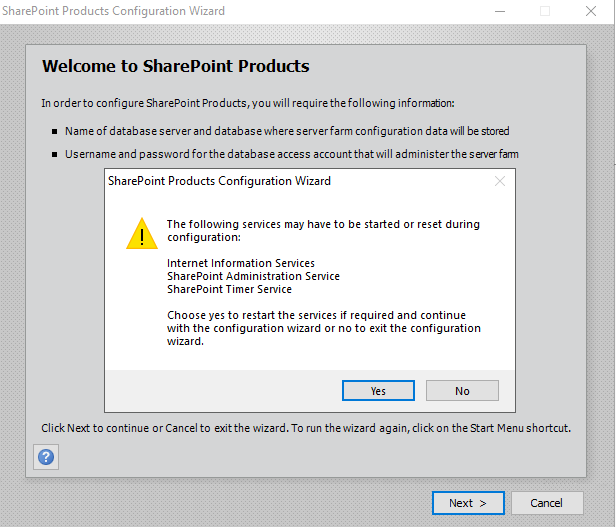The width and height of the screenshot is (616, 527).
Task: Choose No to exit the wizard
Action: tap(461, 390)
